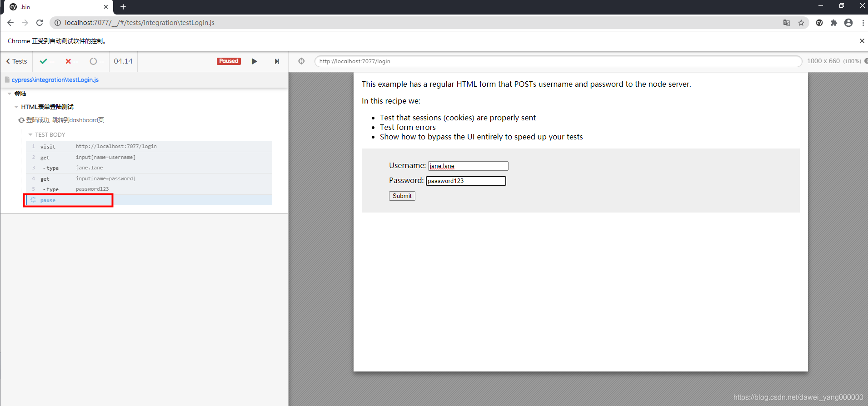Viewport: 868px width, 406px height.
Task: Select the running test 登陆成功, 跳转到dashboard页
Action: (x=65, y=120)
